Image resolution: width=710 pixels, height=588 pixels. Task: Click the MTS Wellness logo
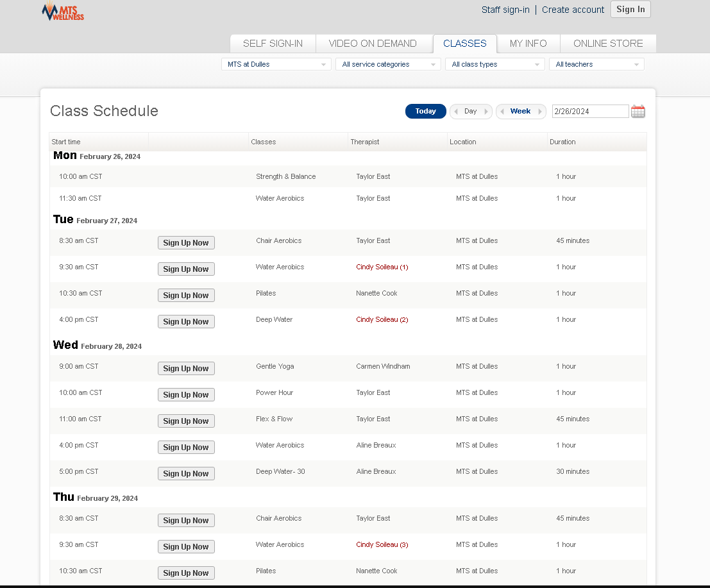63,12
